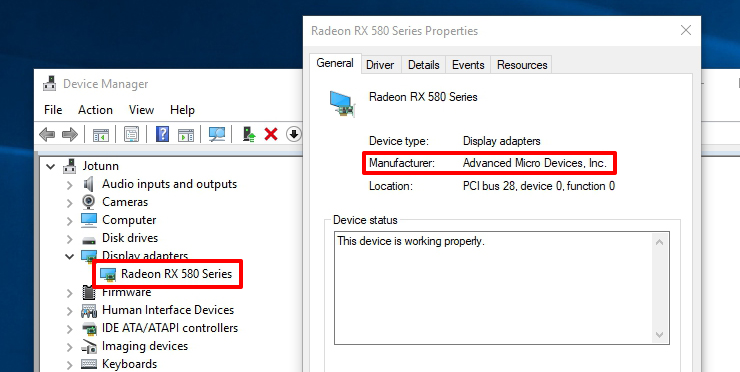Open the Help menu
Viewport: 740px width, 372px height.
click(x=182, y=110)
